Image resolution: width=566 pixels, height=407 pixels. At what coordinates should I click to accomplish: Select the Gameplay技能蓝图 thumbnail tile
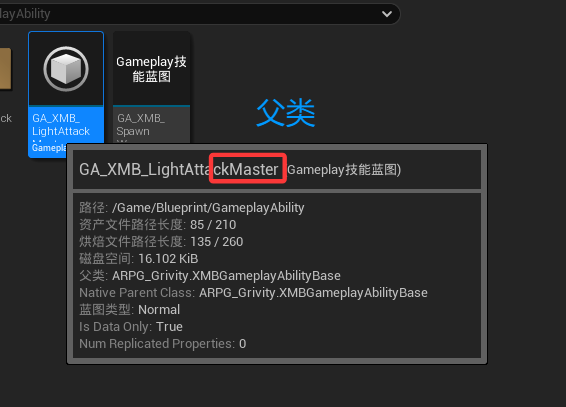pos(152,69)
